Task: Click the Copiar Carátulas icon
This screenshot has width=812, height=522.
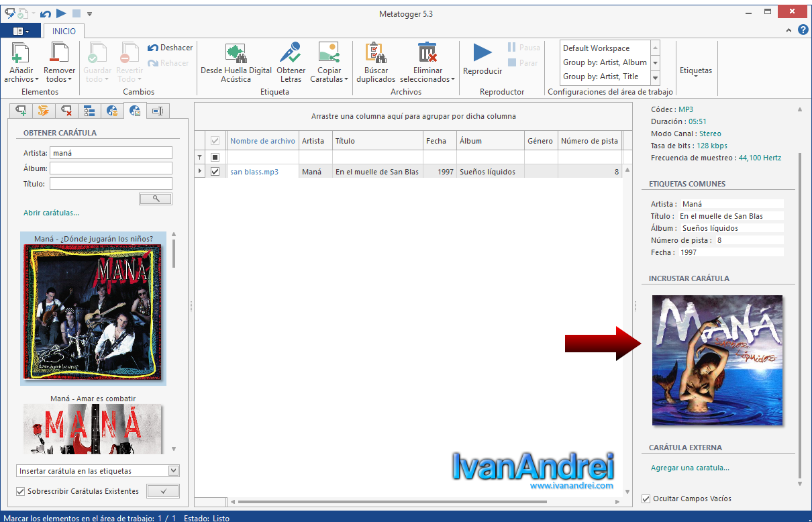Action: (x=329, y=53)
